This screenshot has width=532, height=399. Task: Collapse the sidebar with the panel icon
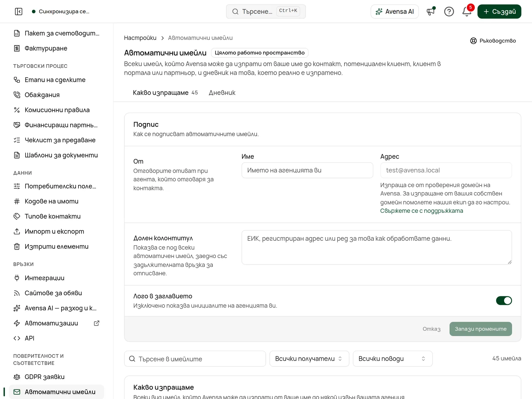coord(19,12)
